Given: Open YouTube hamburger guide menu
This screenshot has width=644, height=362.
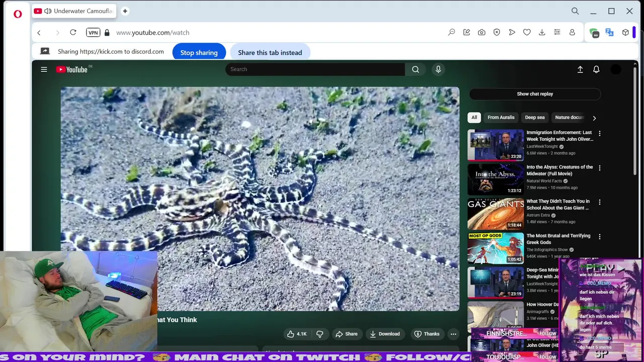Looking at the screenshot, I should pos(44,69).
